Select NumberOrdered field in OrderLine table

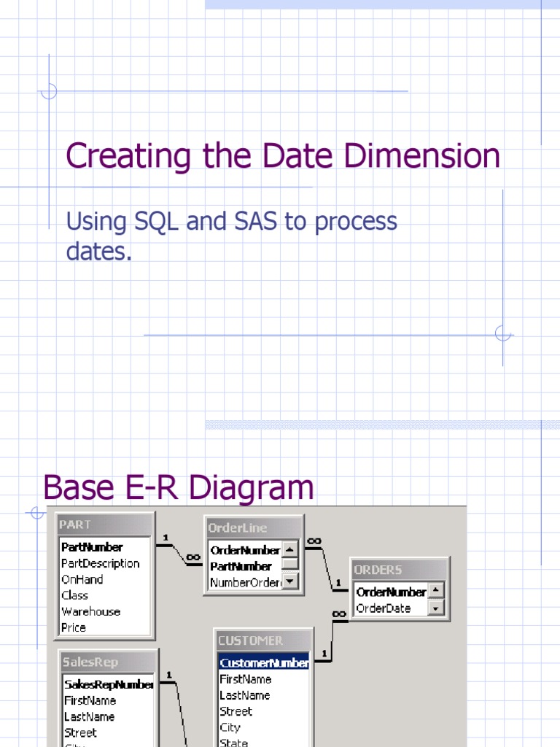click(245, 582)
